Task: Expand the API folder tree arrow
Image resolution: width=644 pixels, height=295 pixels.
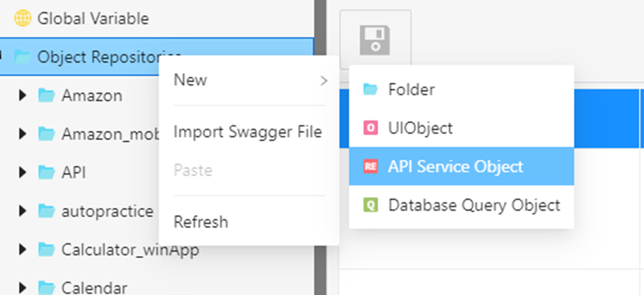Action: pyautogui.click(x=23, y=172)
